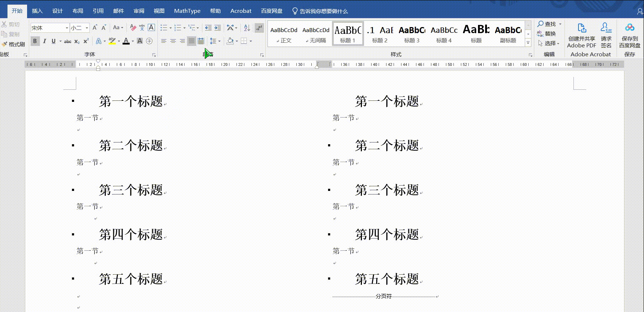Open the 插入 (Insert) tab

coord(37,11)
